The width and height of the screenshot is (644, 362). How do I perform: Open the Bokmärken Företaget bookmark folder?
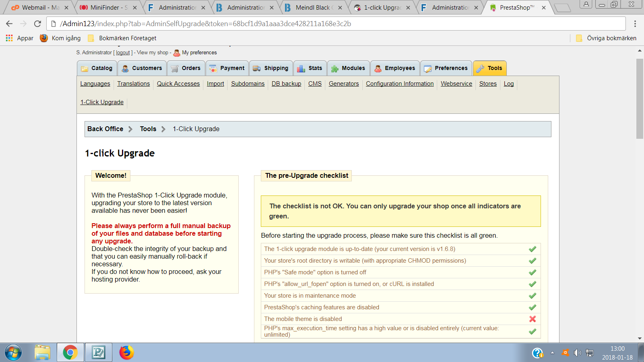click(x=122, y=38)
